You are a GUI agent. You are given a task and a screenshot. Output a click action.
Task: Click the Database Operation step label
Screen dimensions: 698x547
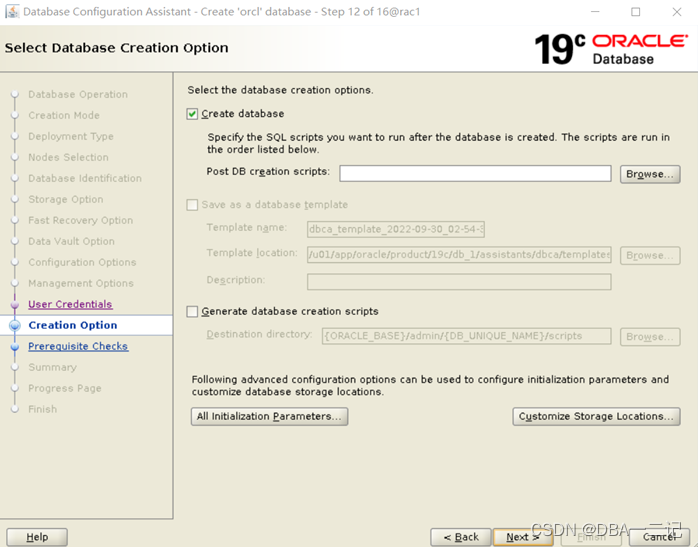[x=78, y=94]
